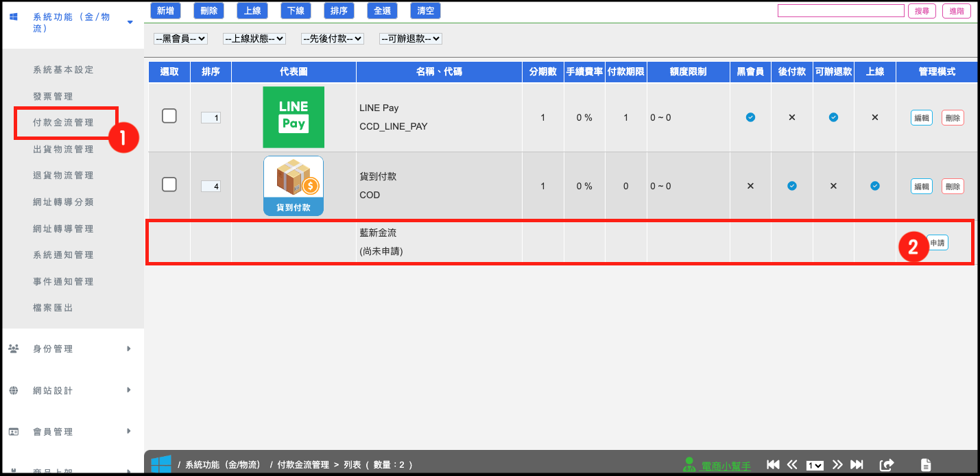Viewport: 980px width, 476px height.
Task: Jump to first page icon
Action: [x=773, y=465]
